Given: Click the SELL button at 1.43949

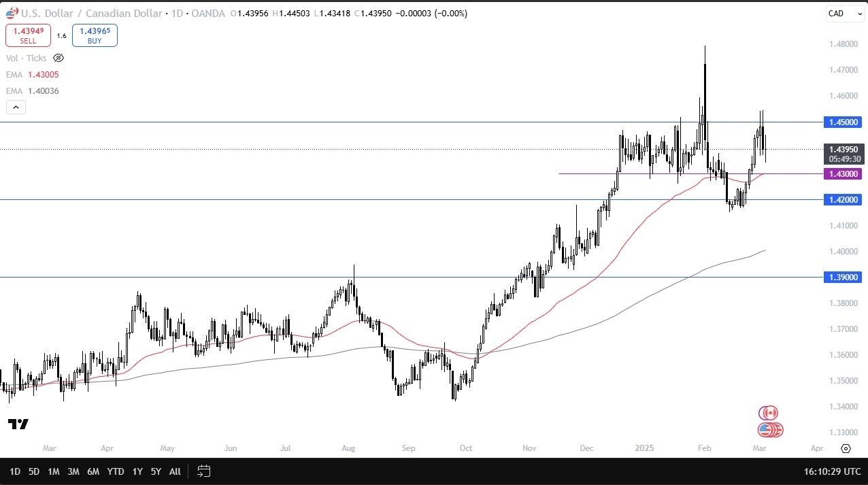Looking at the screenshot, I should (x=28, y=35).
